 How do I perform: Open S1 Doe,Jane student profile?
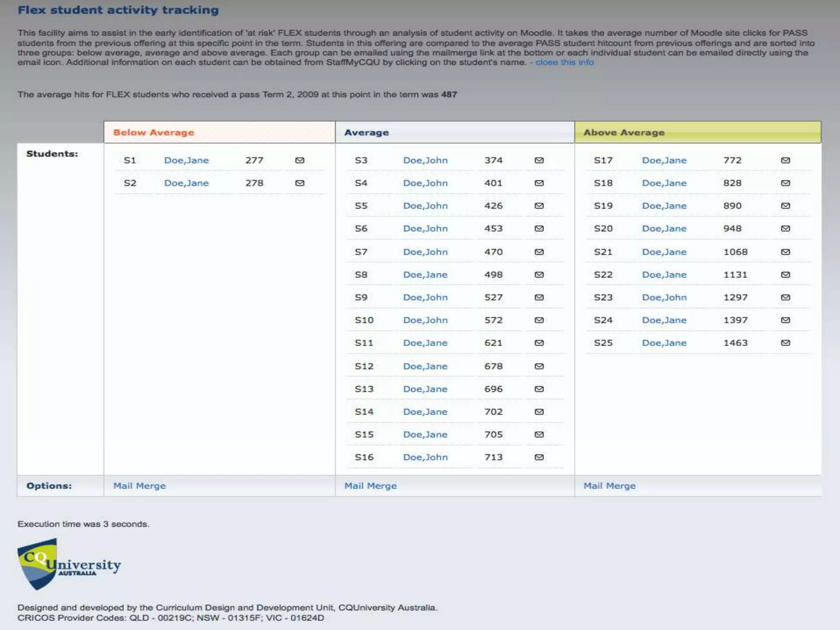[x=186, y=160]
